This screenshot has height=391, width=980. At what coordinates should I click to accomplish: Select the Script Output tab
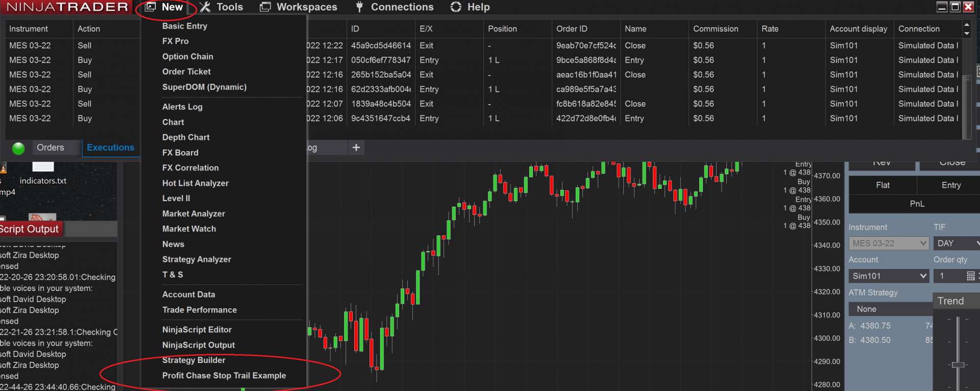point(30,229)
